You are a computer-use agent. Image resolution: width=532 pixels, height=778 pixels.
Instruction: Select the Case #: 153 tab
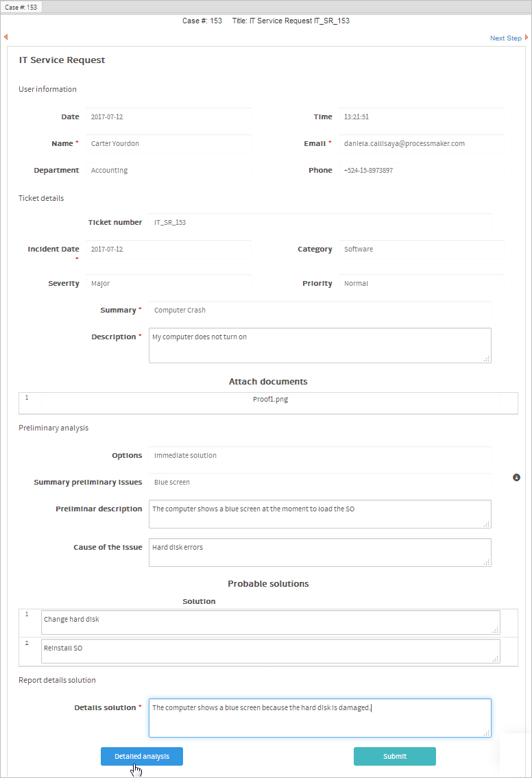pos(21,7)
